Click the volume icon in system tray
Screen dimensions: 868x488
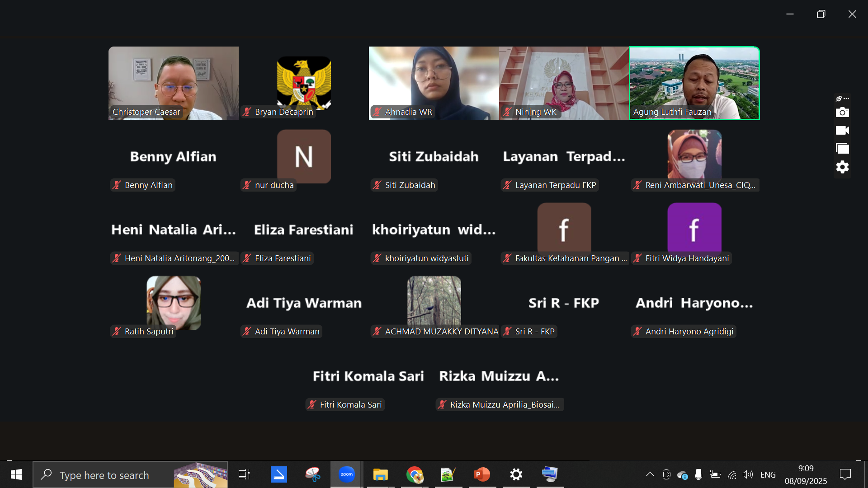click(748, 474)
